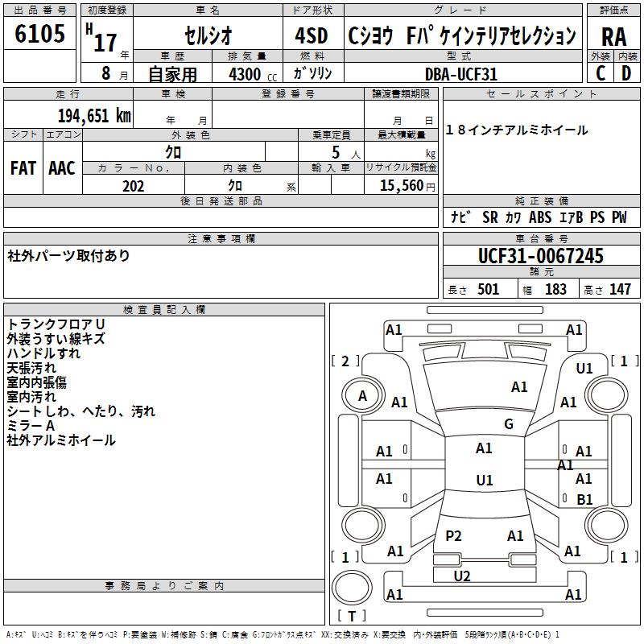Click the air conditioner value AAC
The width and height of the screenshot is (644, 644).
coord(62,168)
